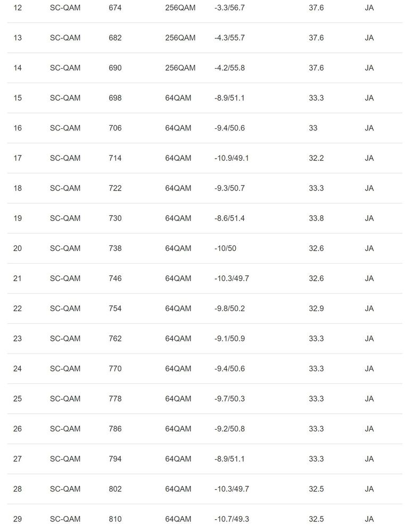Click power level -9.2/50.8
Viewport: 405px width, 532px height.
click(x=229, y=429)
